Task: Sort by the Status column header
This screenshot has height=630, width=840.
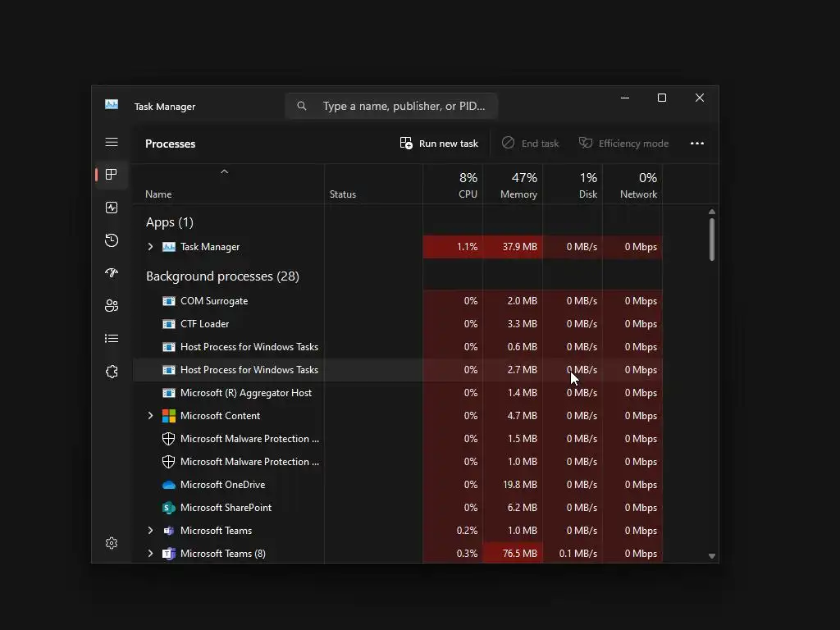Action: pos(343,194)
